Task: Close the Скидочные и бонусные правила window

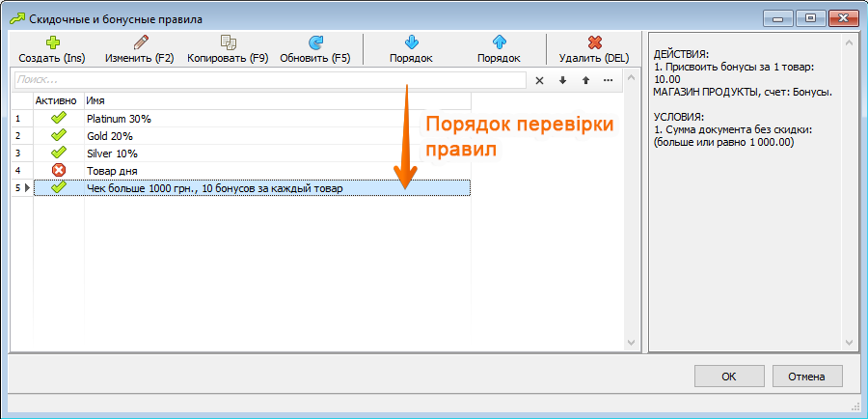Action: pyautogui.click(x=844, y=18)
